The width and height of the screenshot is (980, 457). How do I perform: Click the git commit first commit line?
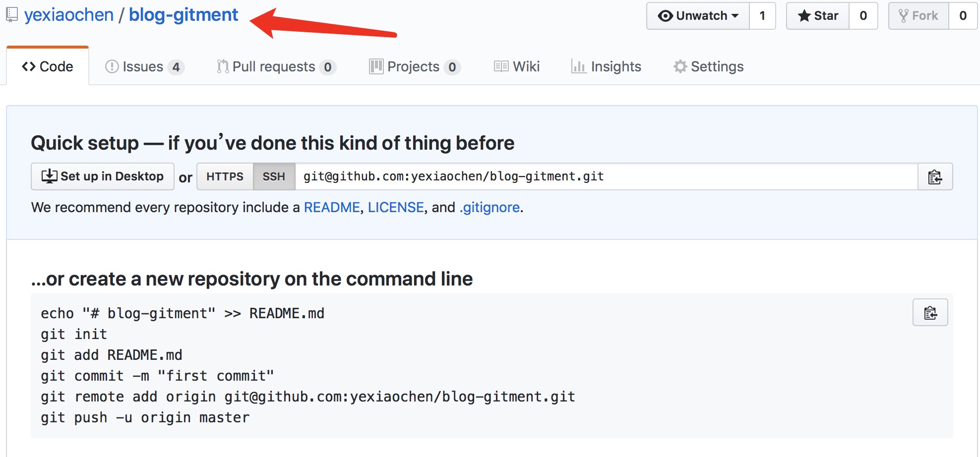157,376
